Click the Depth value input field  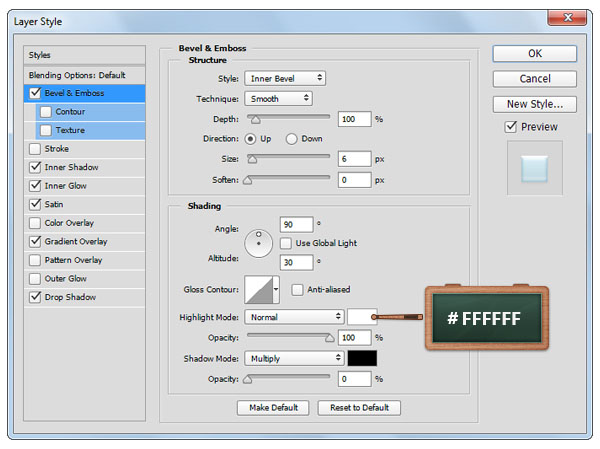[x=354, y=119]
